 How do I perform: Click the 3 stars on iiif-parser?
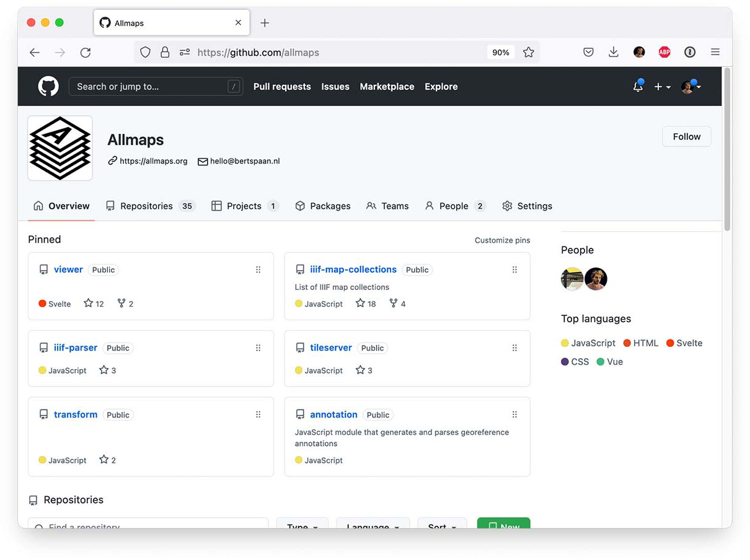point(108,370)
